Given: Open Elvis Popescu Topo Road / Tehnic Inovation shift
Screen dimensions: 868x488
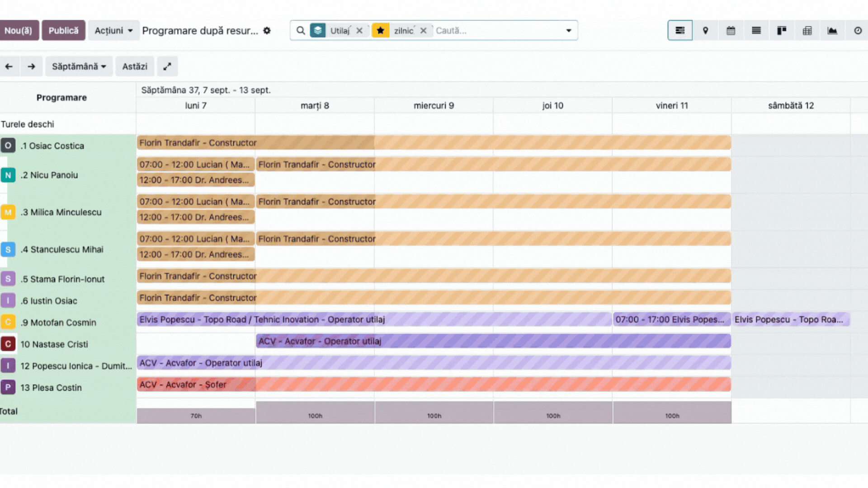Looking at the screenshot, I should coord(374,319).
